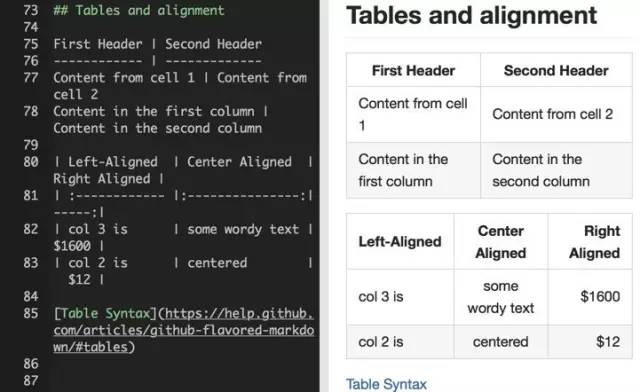640x392 pixels.
Task: Open the Table Syntax link in preview
Action: [x=386, y=384]
